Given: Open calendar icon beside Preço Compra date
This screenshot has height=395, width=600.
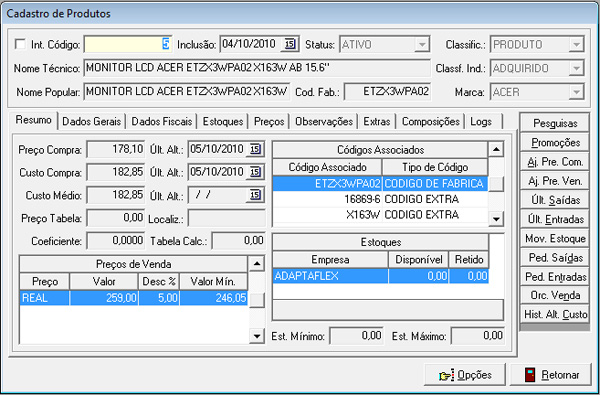Looking at the screenshot, I should [x=255, y=149].
